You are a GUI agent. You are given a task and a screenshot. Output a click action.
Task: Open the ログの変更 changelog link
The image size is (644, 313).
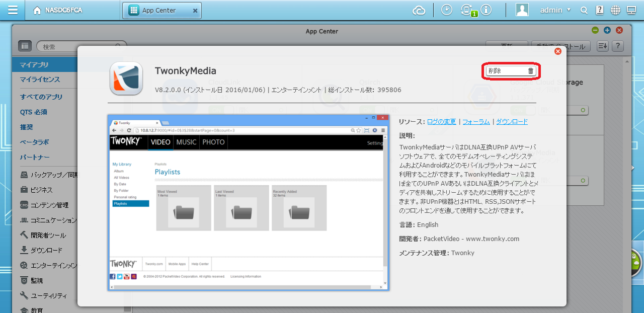tap(442, 121)
